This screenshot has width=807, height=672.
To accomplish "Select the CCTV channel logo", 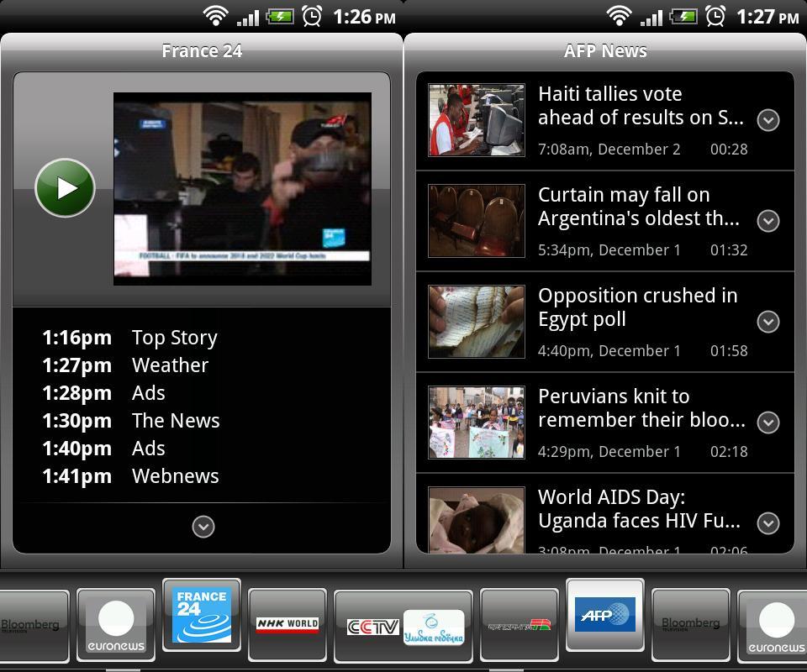I will click(x=372, y=627).
